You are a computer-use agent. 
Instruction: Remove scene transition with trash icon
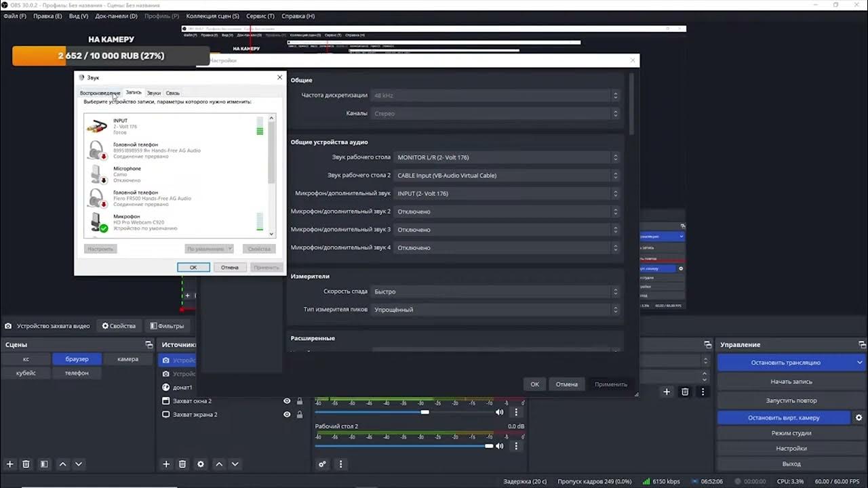(x=685, y=392)
